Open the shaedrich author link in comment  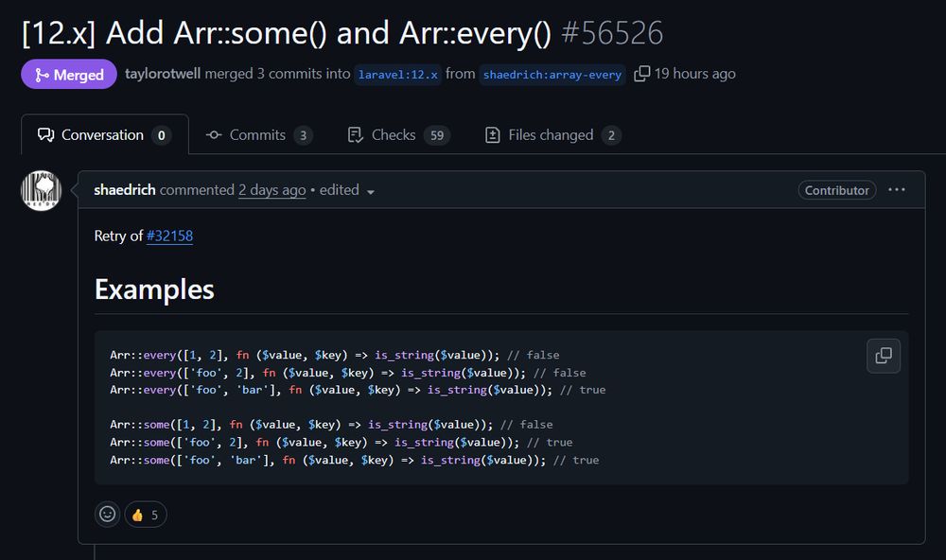pyautogui.click(x=125, y=189)
